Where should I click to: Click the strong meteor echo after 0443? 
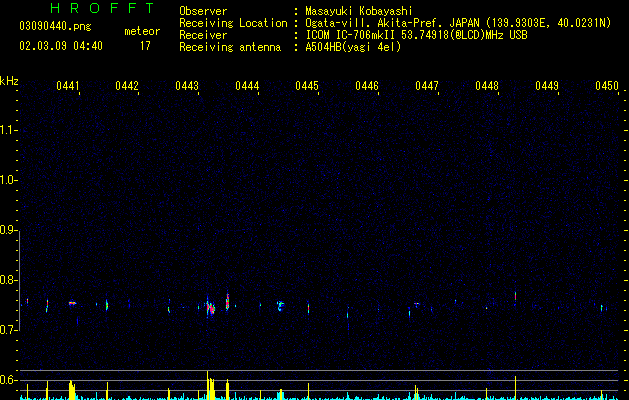[211, 308]
